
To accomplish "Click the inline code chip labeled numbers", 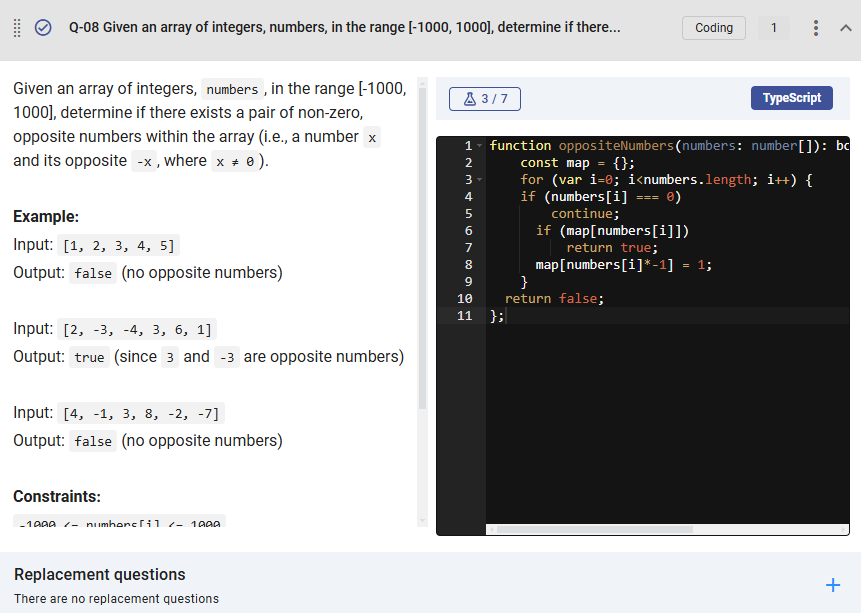I will tap(232, 89).
